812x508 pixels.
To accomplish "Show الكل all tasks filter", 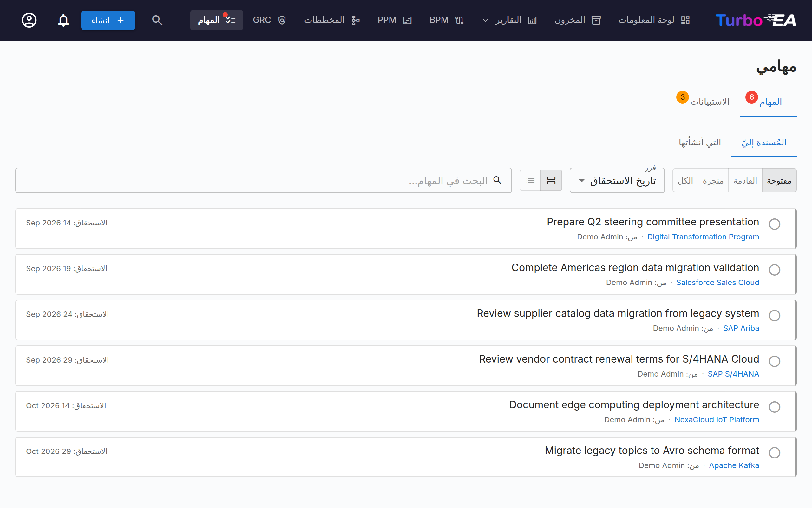I will click(685, 180).
